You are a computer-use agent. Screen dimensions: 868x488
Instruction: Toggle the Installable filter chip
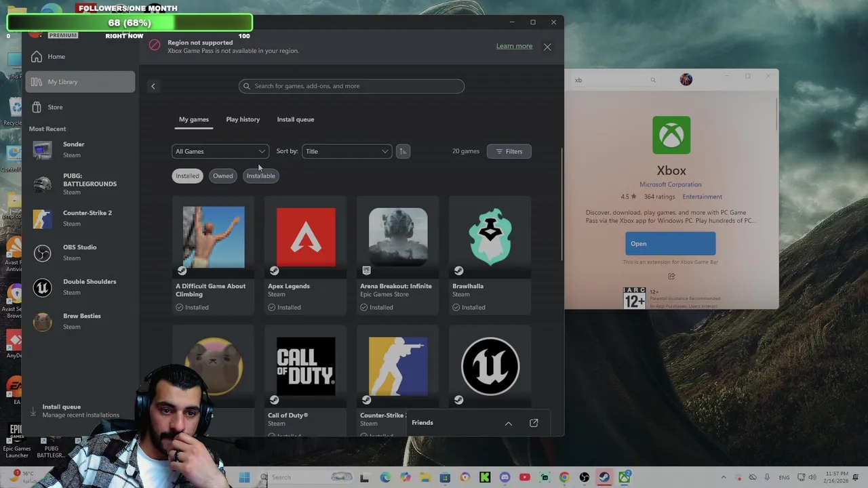(x=260, y=176)
